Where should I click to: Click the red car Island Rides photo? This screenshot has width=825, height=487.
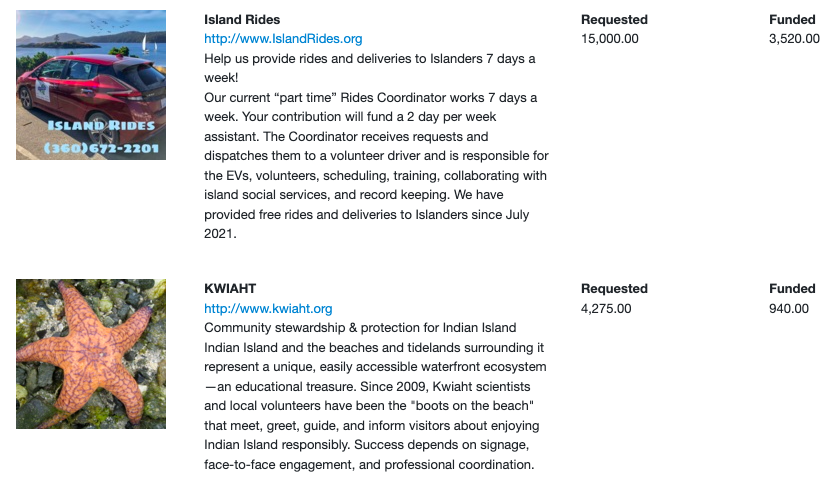pos(91,85)
